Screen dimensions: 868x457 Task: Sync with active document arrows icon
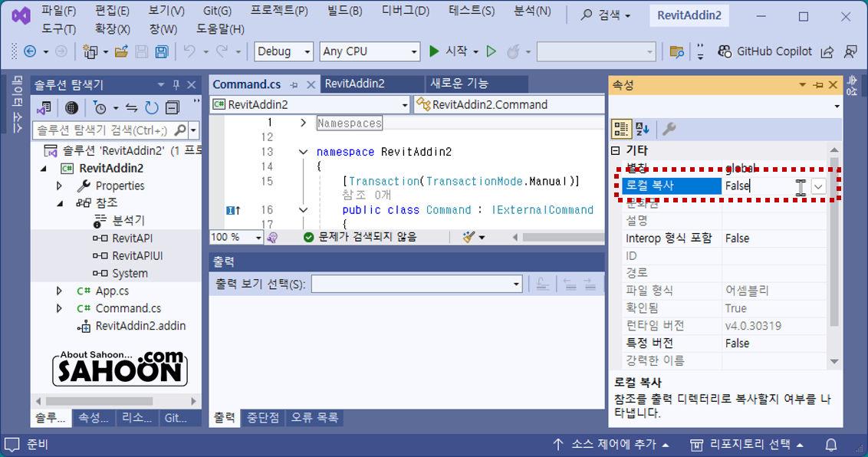131,107
